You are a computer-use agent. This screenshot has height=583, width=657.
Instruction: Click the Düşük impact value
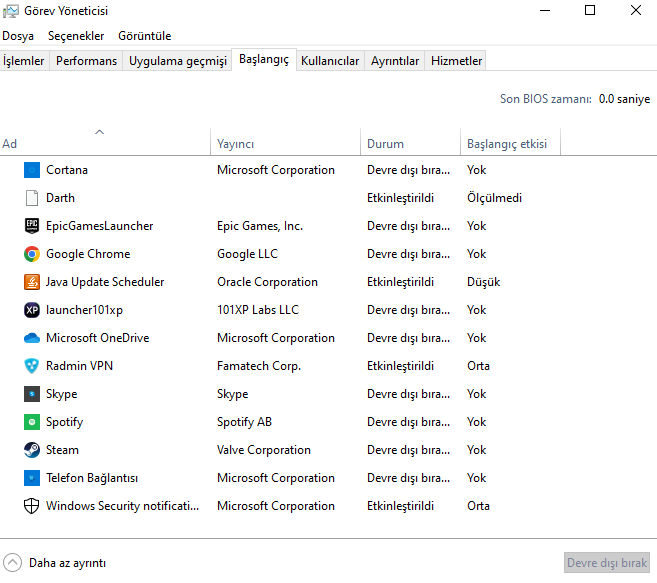(484, 282)
